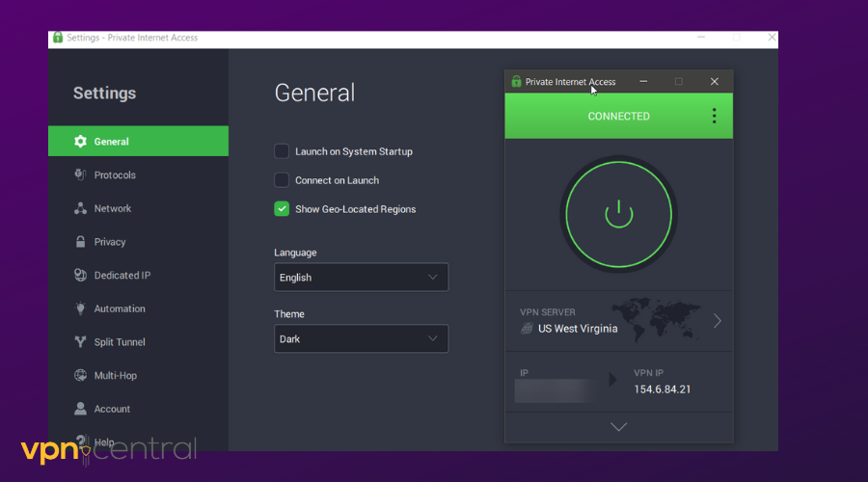Viewport: 868px width, 482px height.
Task: Select the General settings tab
Action: coord(138,141)
